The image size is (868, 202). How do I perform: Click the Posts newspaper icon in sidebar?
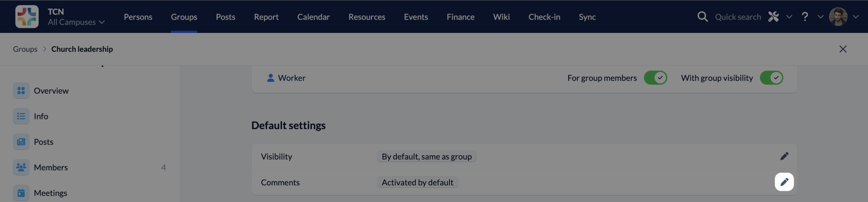(21, 142)
